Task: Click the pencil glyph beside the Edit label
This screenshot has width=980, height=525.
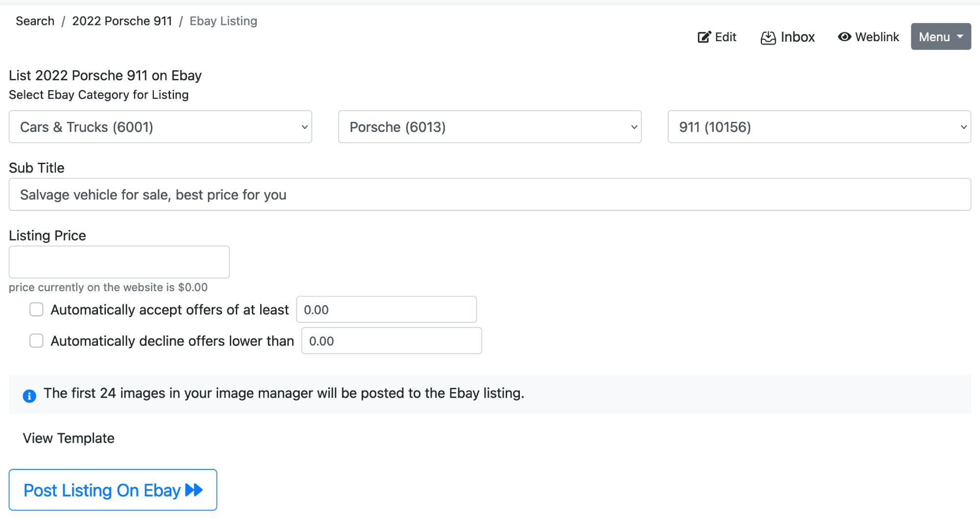Action: tap(704, 37)
